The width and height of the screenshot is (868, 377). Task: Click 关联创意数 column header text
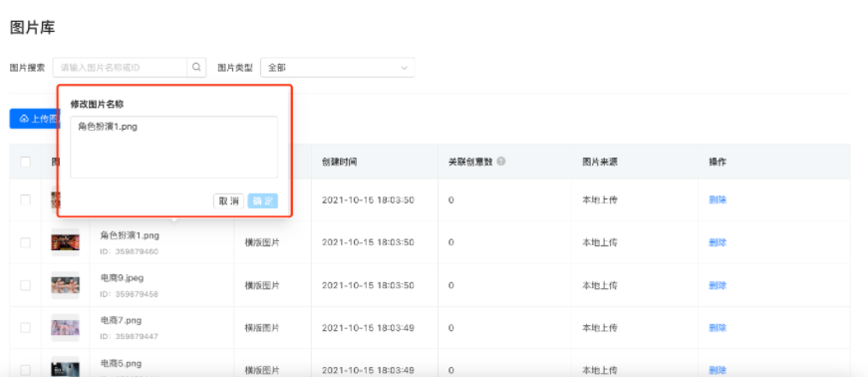pyautogui.click(x=470, y=162)
